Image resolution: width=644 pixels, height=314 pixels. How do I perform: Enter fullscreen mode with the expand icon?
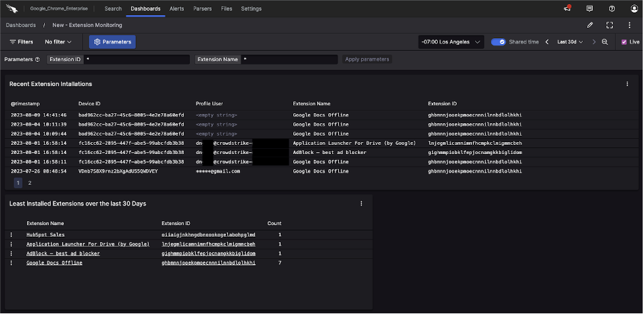pyautogui.click(x=610, y=25)
